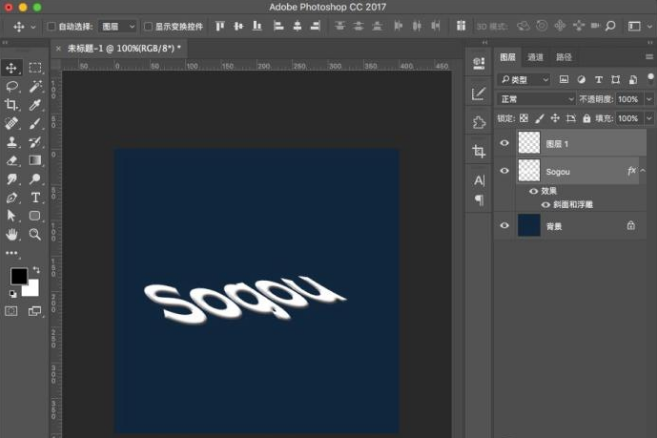Open the search icon in options bar
Image resolution: width=657 pixels, height=438 pixels.
(610, 26)
